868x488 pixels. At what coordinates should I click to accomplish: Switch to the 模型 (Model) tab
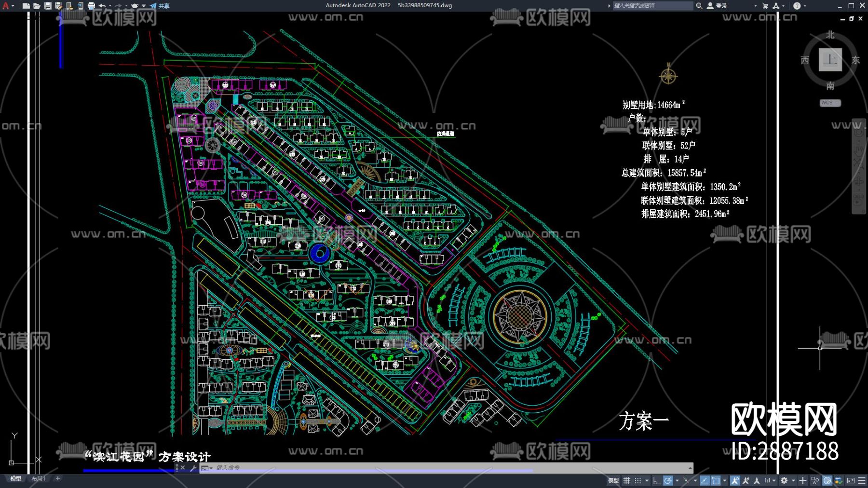[x=15, y=478]
